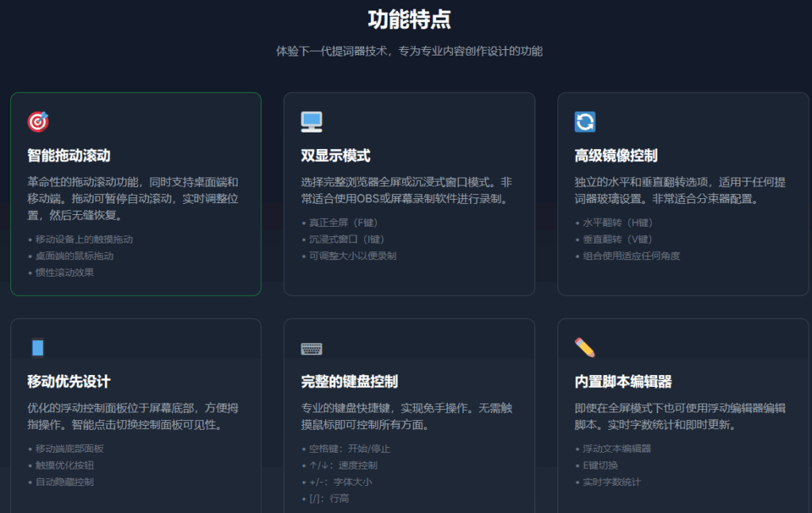Select the 双显示模式 card heading
Screen dimensions: 812x513
pos(335,155)
